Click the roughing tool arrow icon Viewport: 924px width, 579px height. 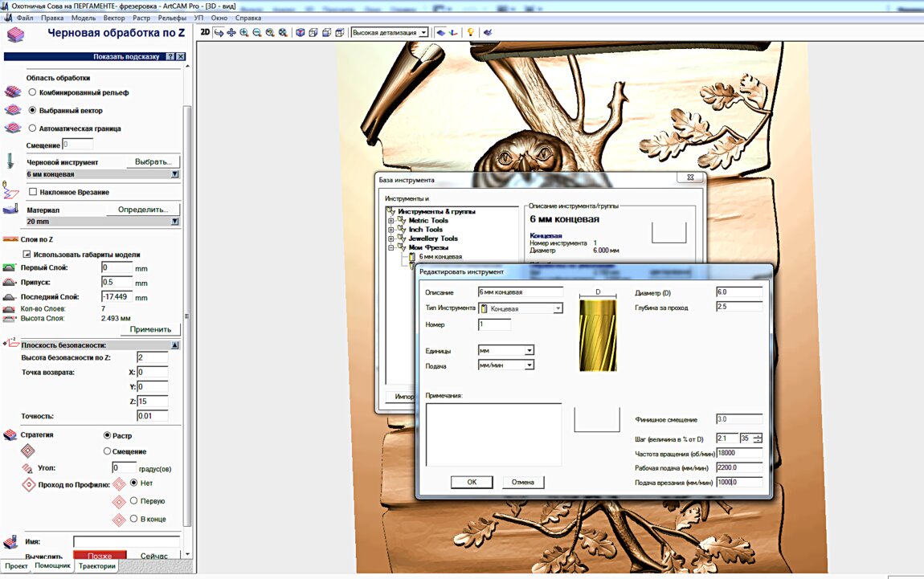pyautogui.click(x=10, y=161)
